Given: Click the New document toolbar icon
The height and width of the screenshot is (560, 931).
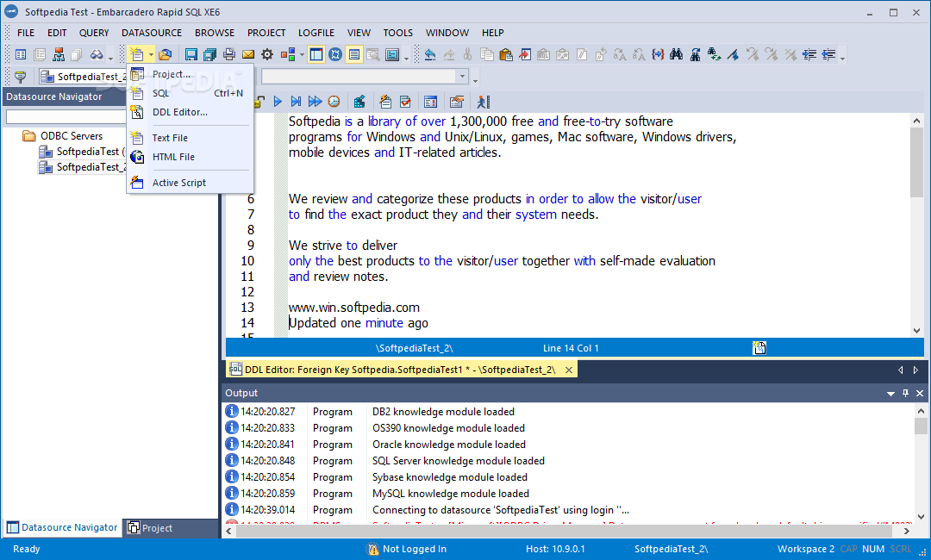Looking at the screenshot, I should (x=137, y=54).
